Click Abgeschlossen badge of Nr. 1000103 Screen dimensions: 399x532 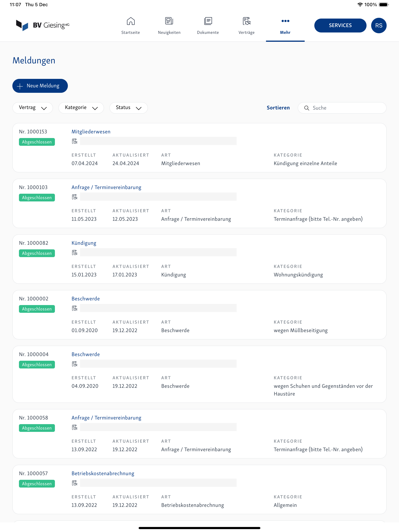tap(37, 198)
